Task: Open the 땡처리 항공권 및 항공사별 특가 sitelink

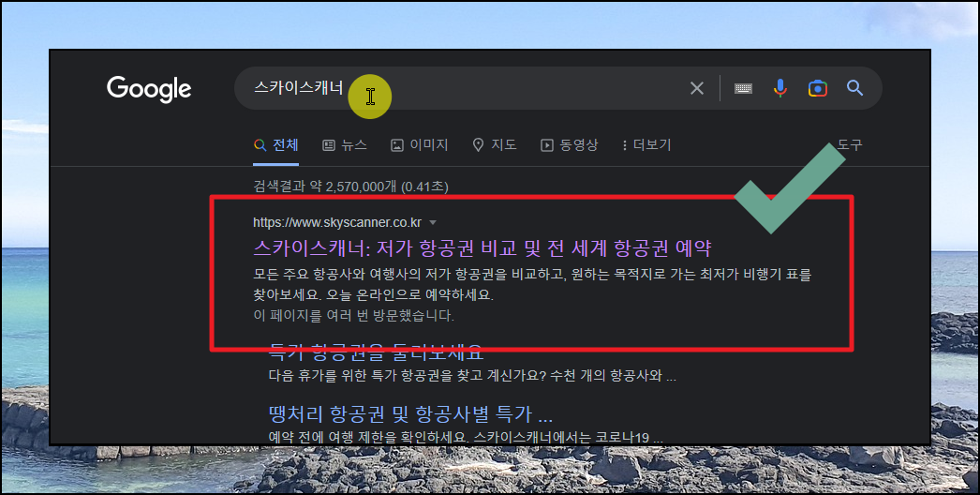Action: pos(410,414)
